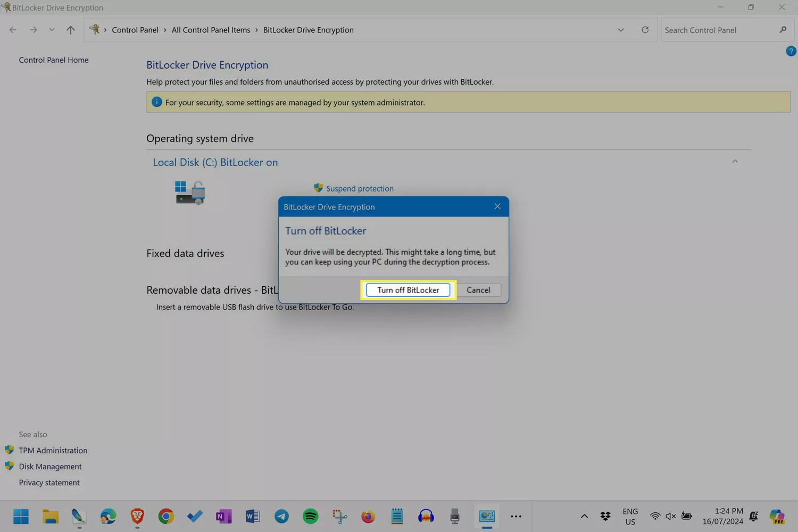Screen dimensions: 798x532
Task: Go up one level with up arrow
Action: coord(70,30)
